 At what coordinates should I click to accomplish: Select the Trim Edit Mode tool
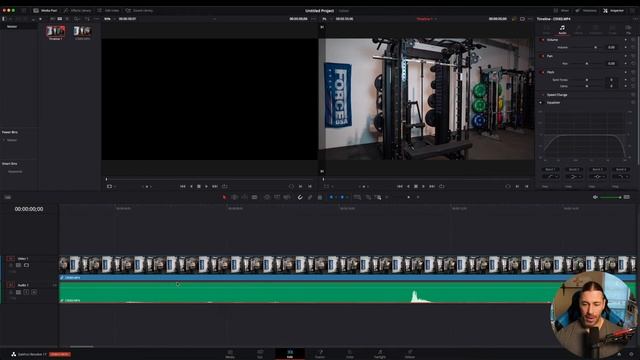pos(235,198)
